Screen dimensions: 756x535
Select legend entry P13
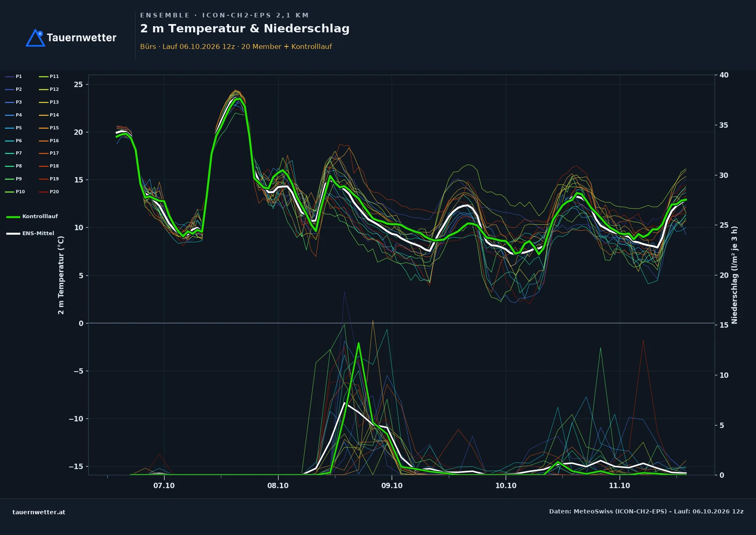pos(49,102)
